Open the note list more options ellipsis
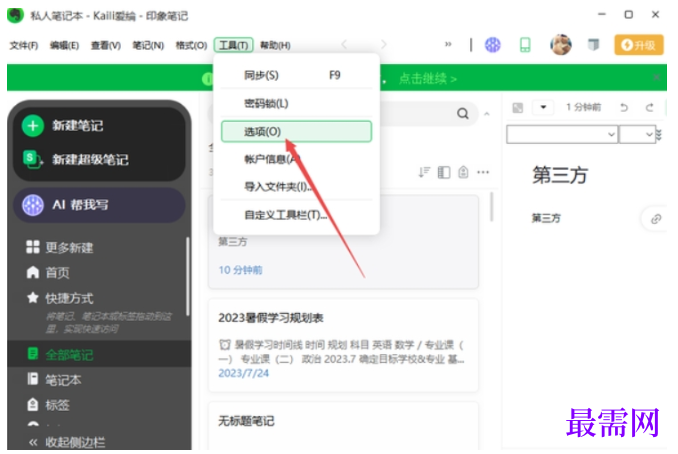The width and height of the screenshot is (678, 454). pyautogui.click(x=483, y=172)
